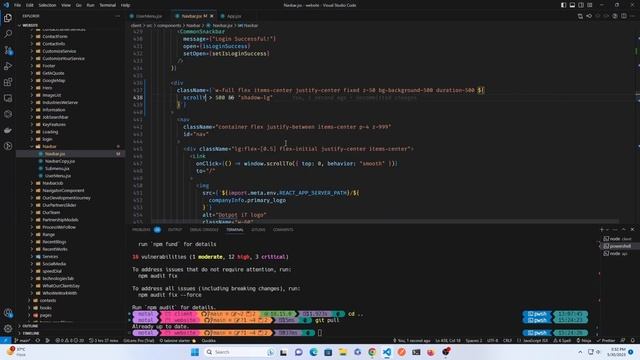640x360 pixels.
Task: Toggle the primary sidebar layout button
Action: tap(563, 5)
